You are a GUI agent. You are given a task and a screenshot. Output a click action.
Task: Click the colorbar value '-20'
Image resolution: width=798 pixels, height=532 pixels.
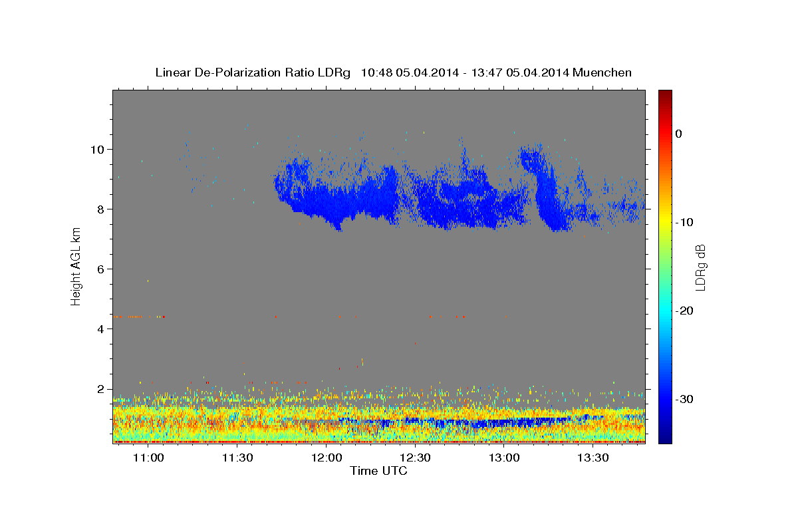(684, 311)
